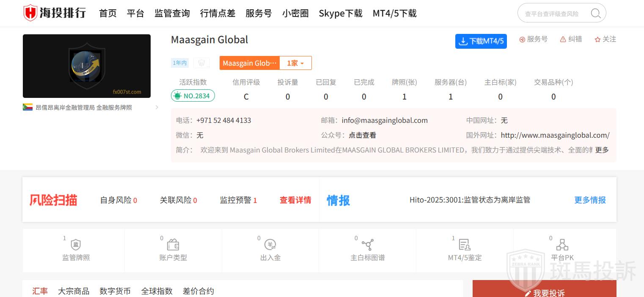Click the Maasgain broker logo thumbnail
Viewport: 644px width, 297px height.
87,66
